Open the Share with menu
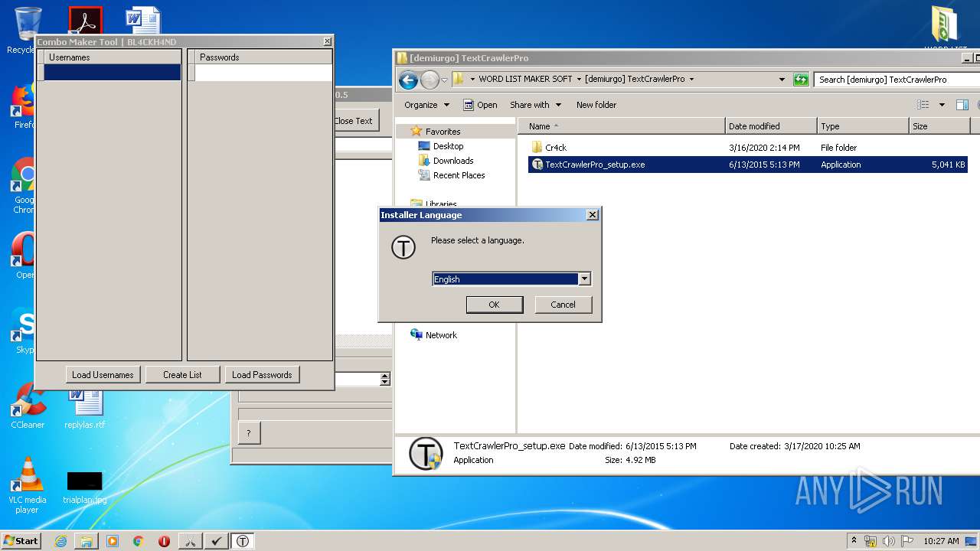This screenshot has width=980, height=551. [x=536, y=105]
